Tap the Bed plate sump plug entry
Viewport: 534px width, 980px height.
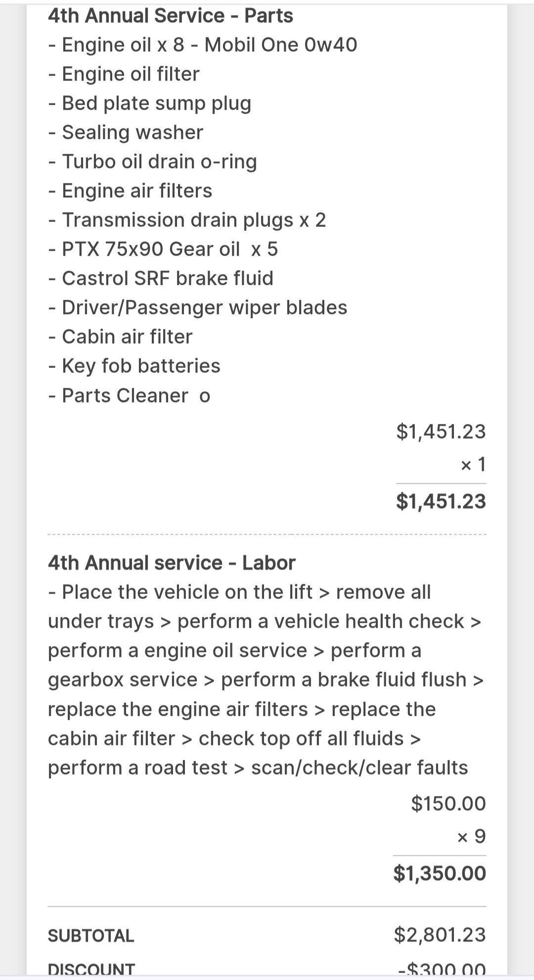coord(150,103)
